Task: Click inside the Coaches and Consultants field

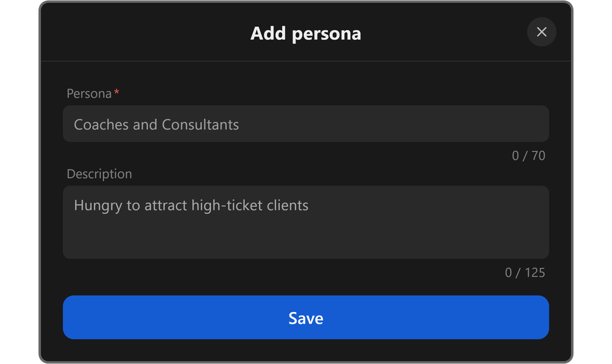Action: (306, 124)
